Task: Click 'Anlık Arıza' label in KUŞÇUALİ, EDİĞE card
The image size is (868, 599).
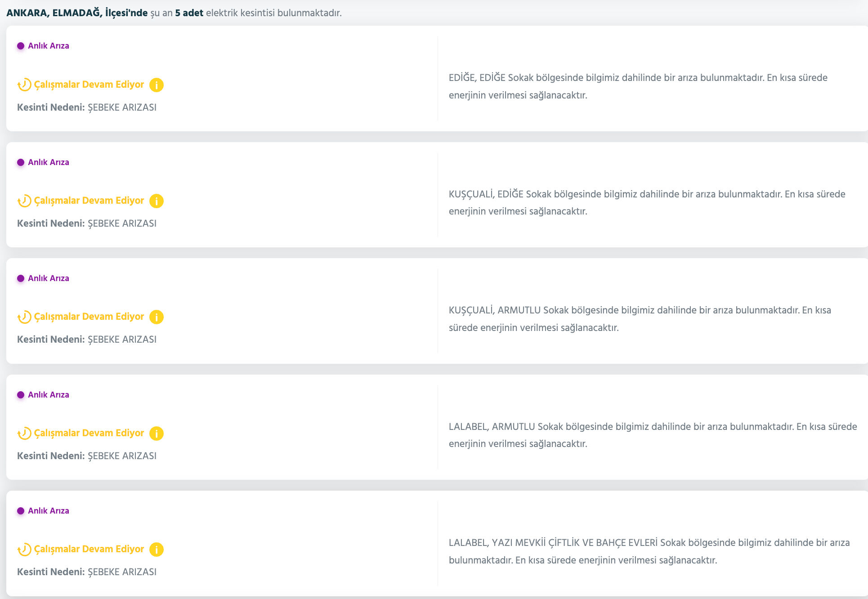Action: click(x=48, y=162)
